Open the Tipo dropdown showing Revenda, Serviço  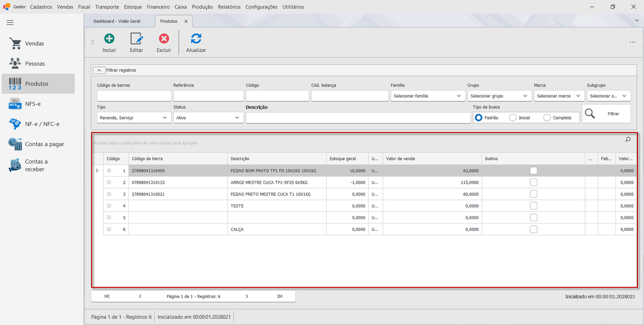[134, 118]
